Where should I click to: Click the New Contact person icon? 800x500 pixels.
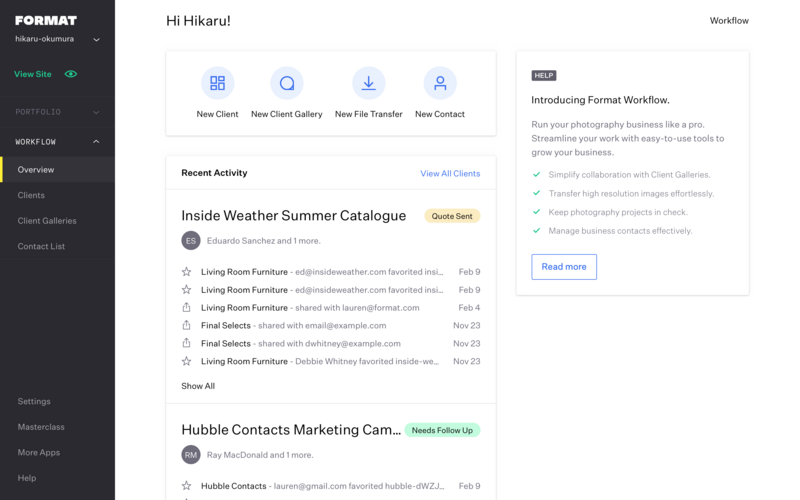coord(440,83)
